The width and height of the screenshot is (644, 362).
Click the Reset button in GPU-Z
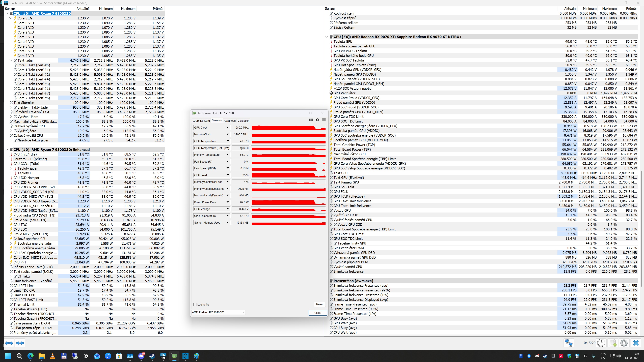319,304
